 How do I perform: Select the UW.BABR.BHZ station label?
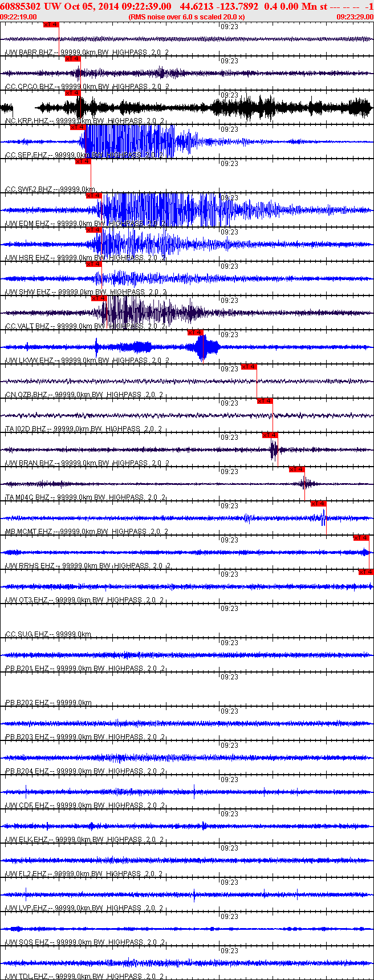87,52
